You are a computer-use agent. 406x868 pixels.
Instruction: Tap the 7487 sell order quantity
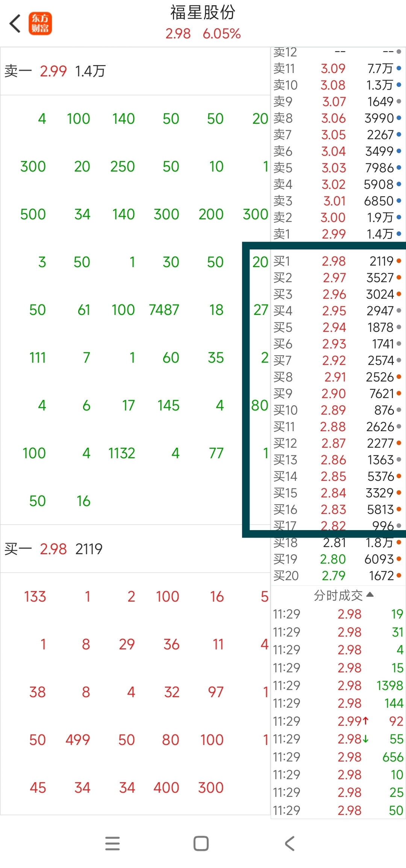click(x=164, y=310)
